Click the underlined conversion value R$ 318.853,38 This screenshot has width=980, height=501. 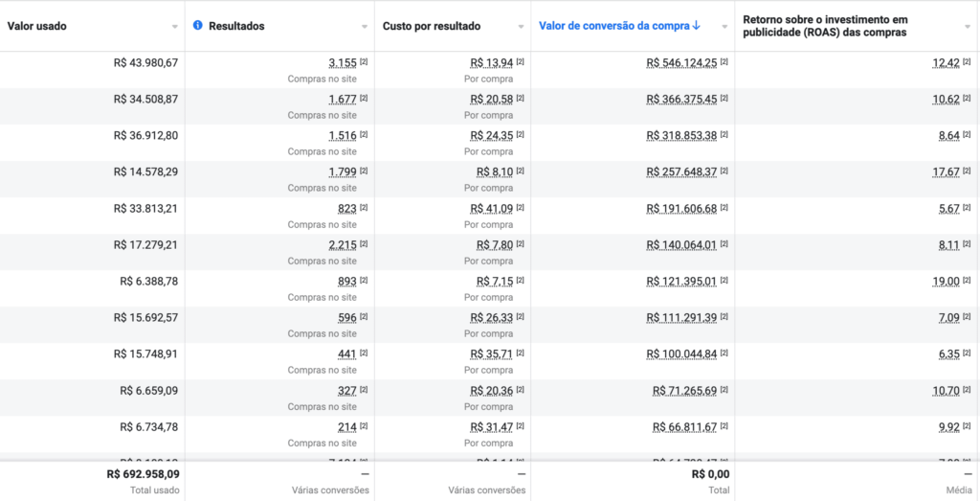pyautogui.click(x=681, y=135)
